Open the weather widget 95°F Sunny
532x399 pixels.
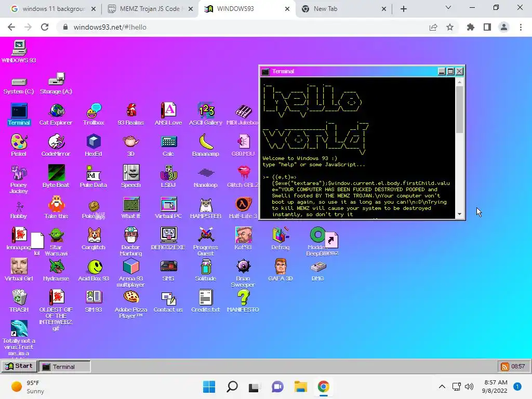(x=28, y=387)
